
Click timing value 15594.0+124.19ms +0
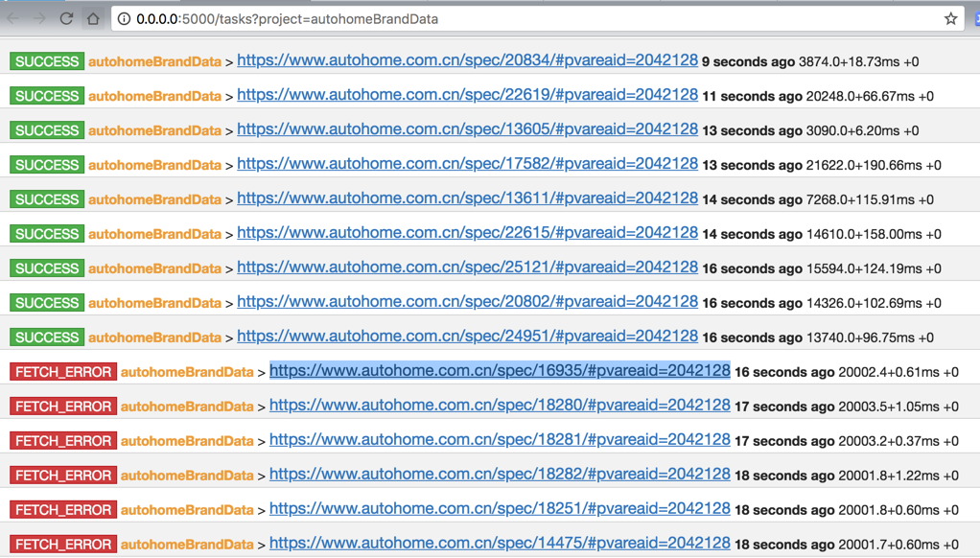(874, 268)
